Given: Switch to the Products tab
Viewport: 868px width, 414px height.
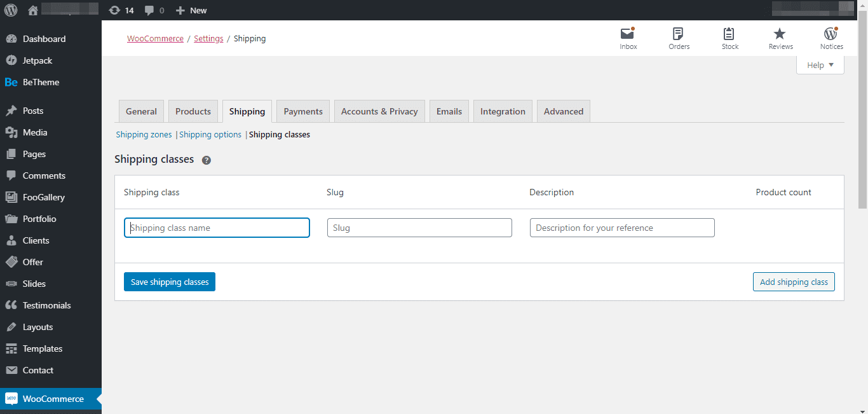Looking at the screenshot, I should tap(193, 111).
